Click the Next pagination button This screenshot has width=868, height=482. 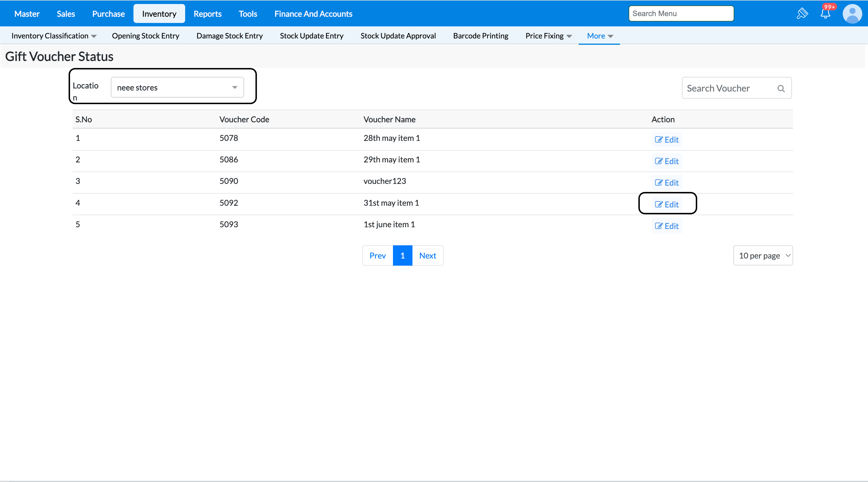click(x=427, y=256)
